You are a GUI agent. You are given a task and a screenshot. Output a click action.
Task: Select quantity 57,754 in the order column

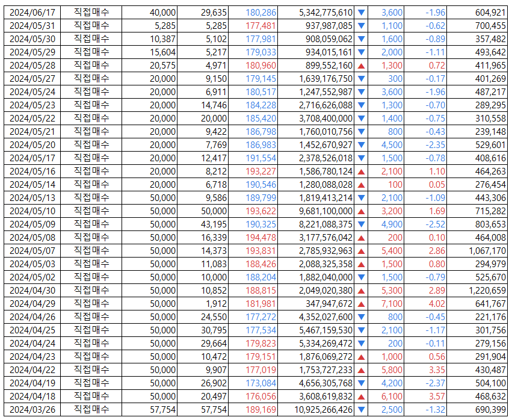click(x=162, y=409)
